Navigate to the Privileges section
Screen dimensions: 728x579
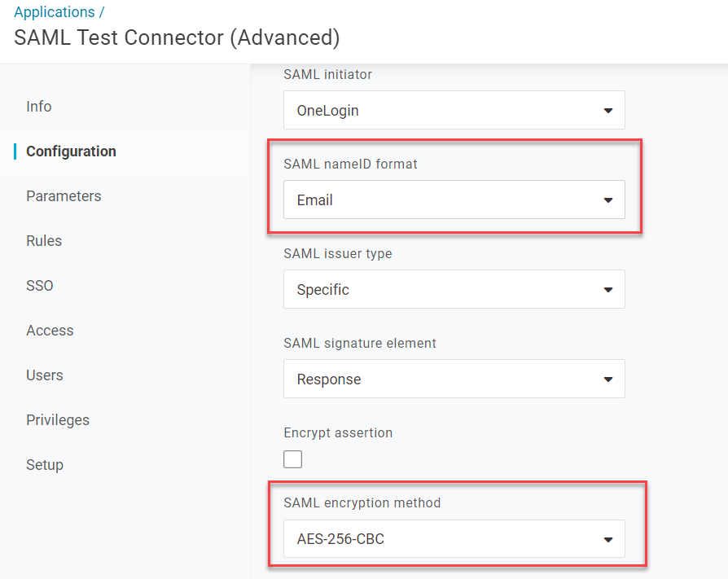point(58,419)
